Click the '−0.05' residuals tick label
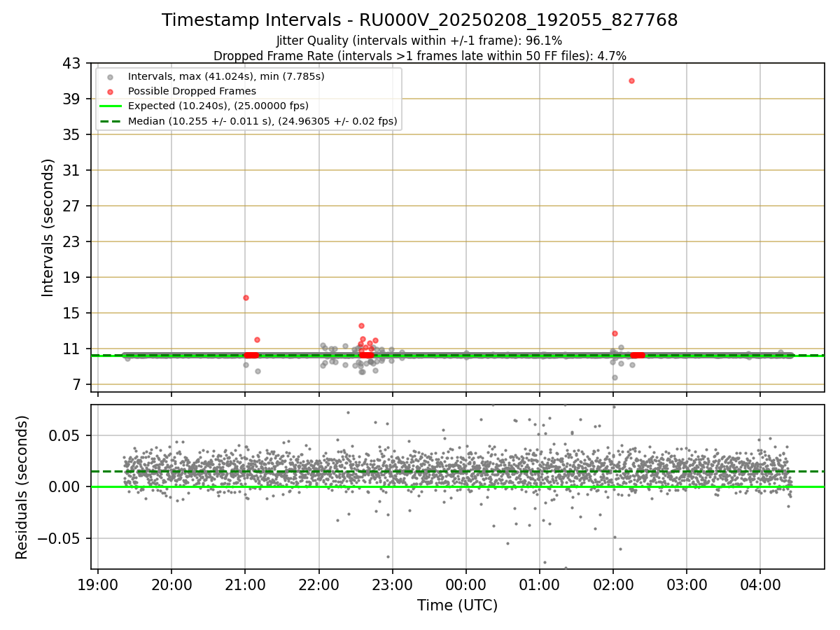The height and width of the screenshot is (630, 840). 60,538
